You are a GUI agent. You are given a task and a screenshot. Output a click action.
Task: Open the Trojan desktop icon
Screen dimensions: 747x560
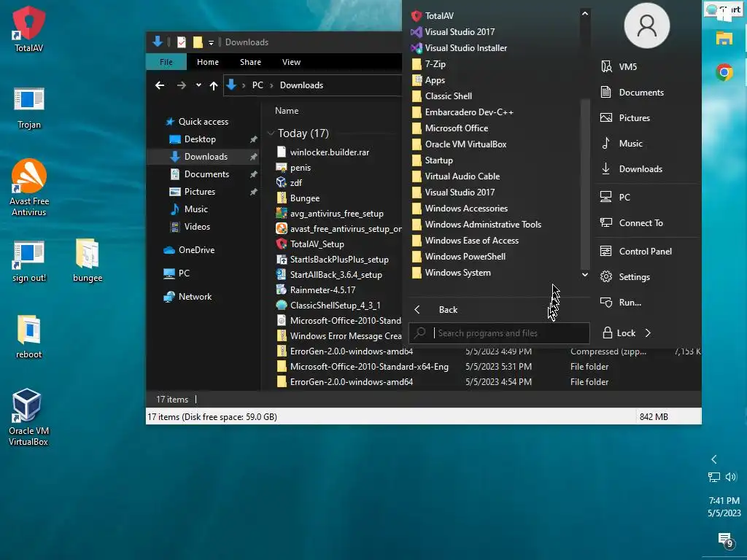tap(29, 108)
